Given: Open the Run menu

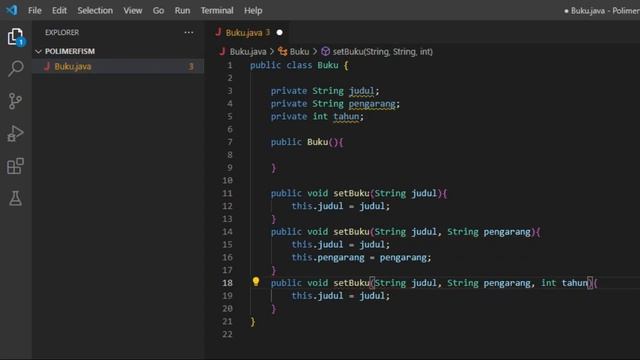Looking at the screenshot, I should [182, 10].
